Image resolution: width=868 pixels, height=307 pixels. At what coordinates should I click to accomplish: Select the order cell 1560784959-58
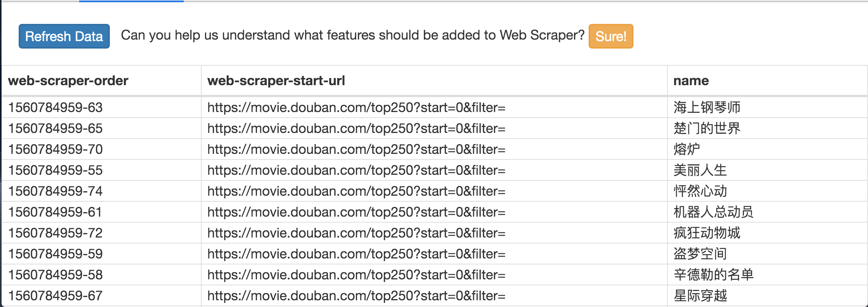pyautogui.click(x=55, y=275)
